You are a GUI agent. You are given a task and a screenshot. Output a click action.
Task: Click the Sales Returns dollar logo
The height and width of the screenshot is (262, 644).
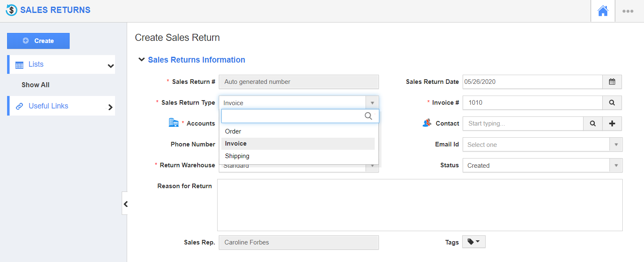pos(11,9)
